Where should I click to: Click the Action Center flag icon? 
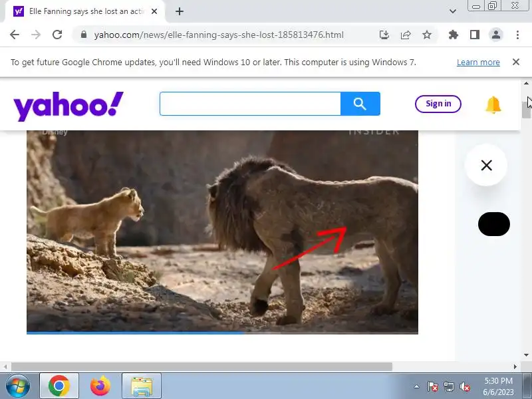432,386
